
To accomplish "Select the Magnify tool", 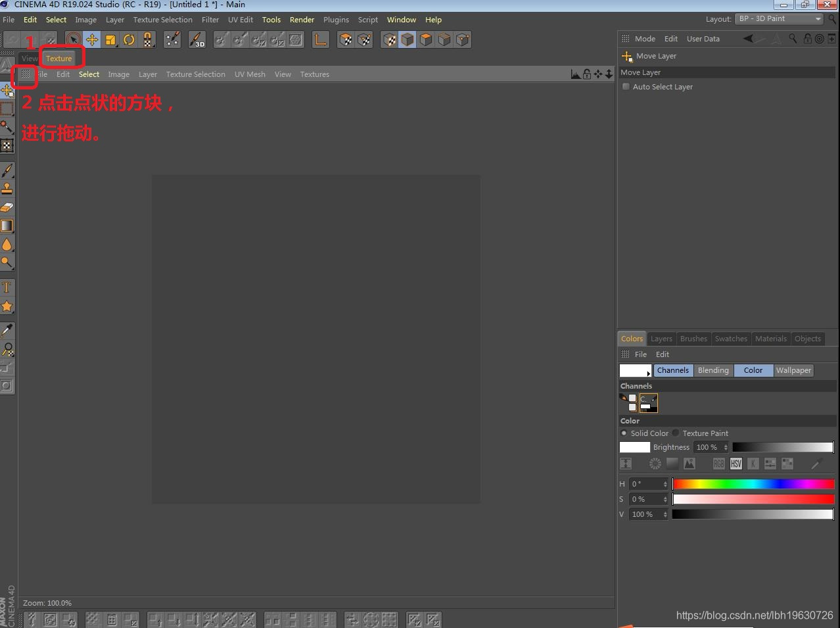I will [7, 349].
